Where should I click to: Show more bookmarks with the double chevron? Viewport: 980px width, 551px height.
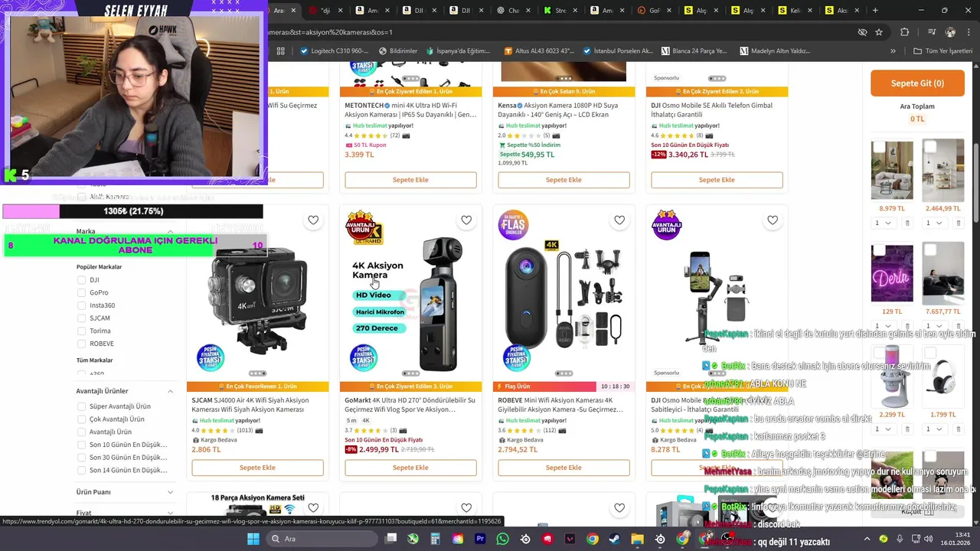pos(893,51)
